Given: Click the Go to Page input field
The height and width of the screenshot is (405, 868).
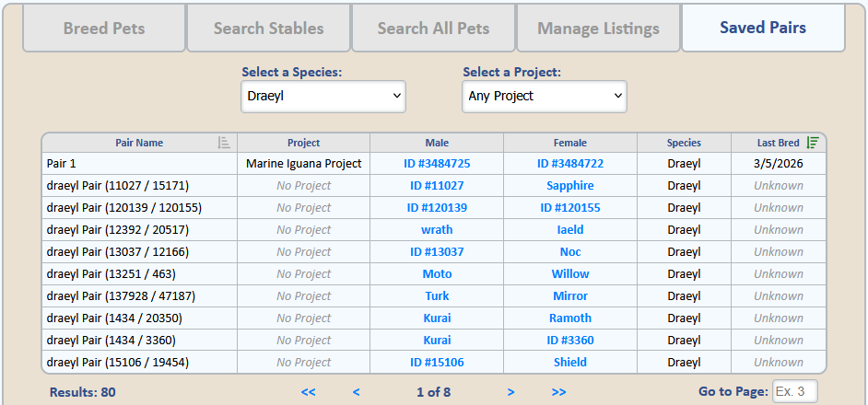Looking at the screenshot, I should coord(794,392).
